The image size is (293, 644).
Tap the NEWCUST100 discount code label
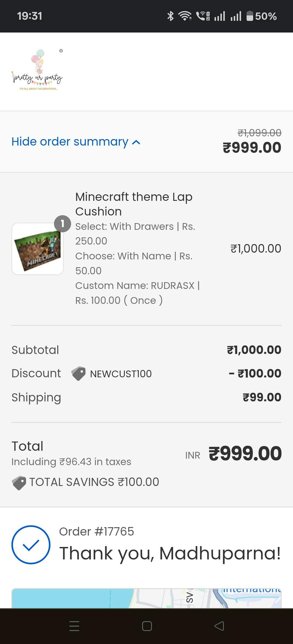point(121,374)
